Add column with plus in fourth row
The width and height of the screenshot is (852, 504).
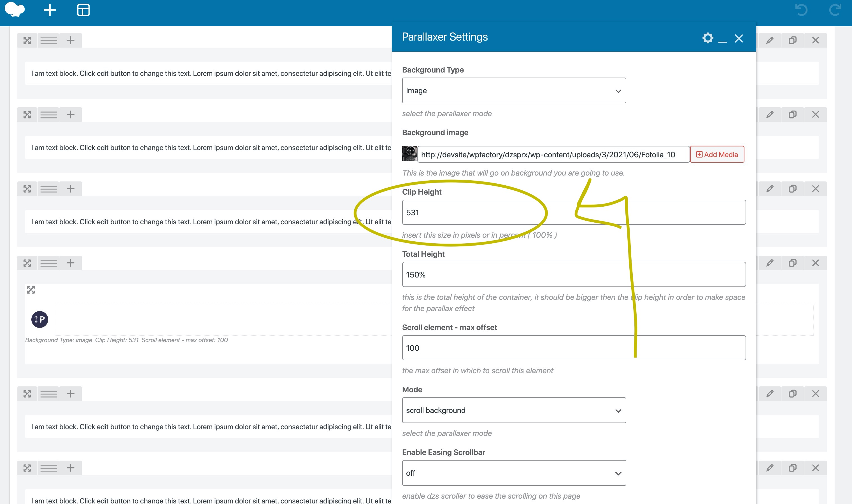pyautogui.click(x=70, y=263)
